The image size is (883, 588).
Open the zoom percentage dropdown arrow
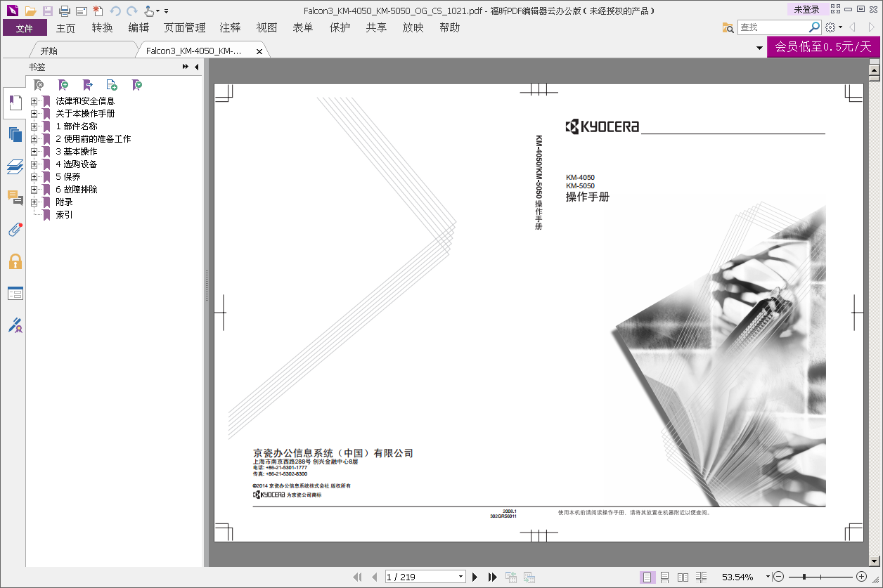coord(768,577)
